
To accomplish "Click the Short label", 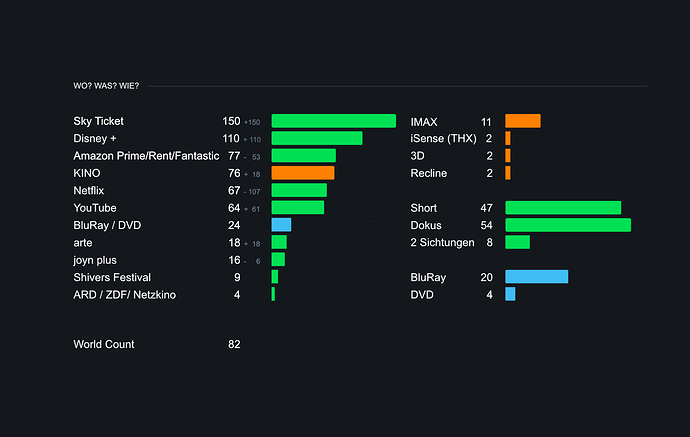I will click(423, 208).
